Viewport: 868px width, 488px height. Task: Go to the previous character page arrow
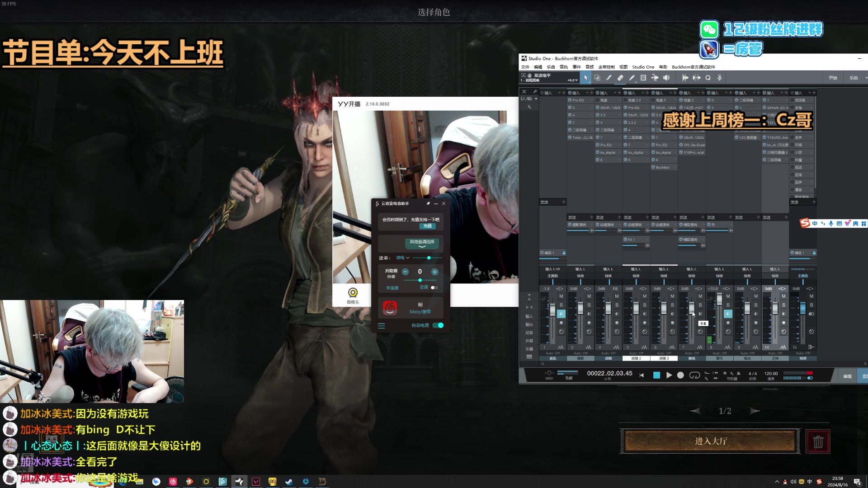coord(695,411)
